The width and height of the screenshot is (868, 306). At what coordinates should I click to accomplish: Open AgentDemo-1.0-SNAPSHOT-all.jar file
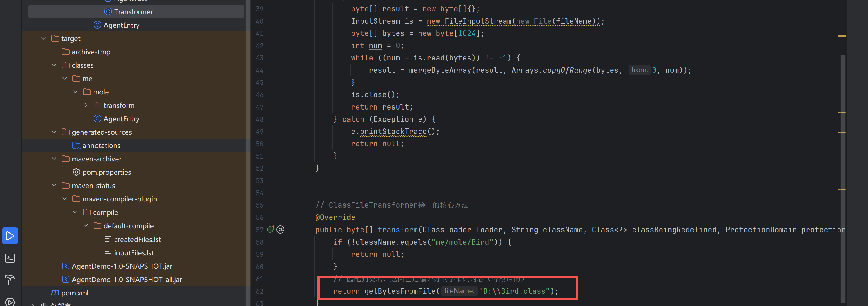(x=127, y=279)
